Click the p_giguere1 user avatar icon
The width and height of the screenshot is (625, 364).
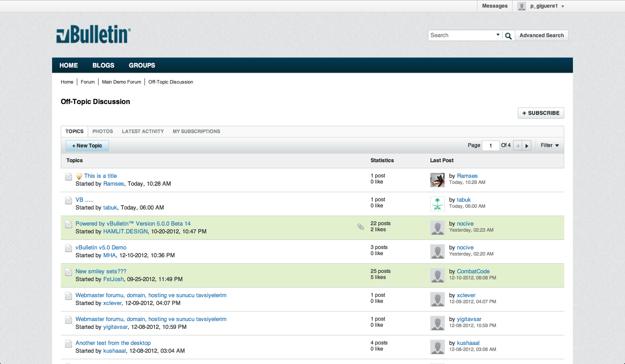point(522,6)
